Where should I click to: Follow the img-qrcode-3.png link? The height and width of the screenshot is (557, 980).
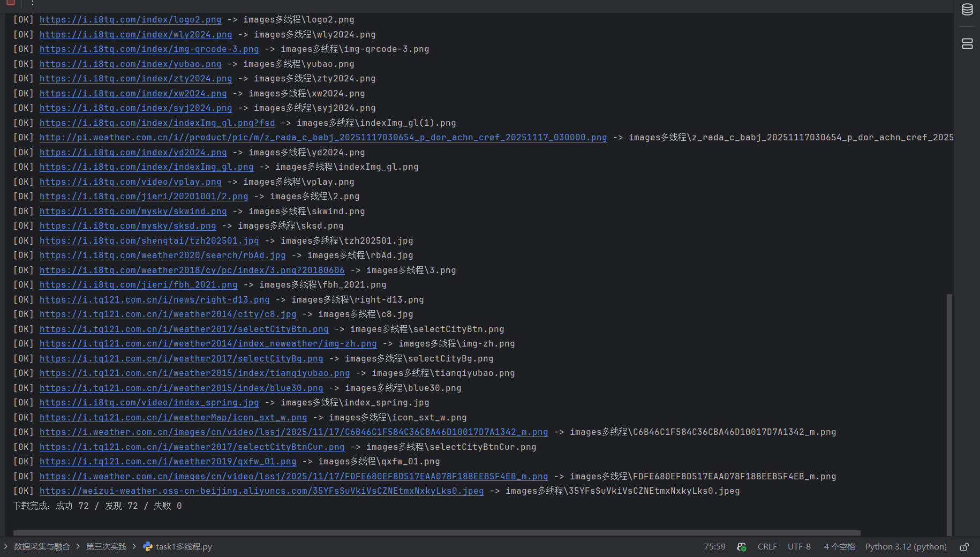tap(149, 49)
